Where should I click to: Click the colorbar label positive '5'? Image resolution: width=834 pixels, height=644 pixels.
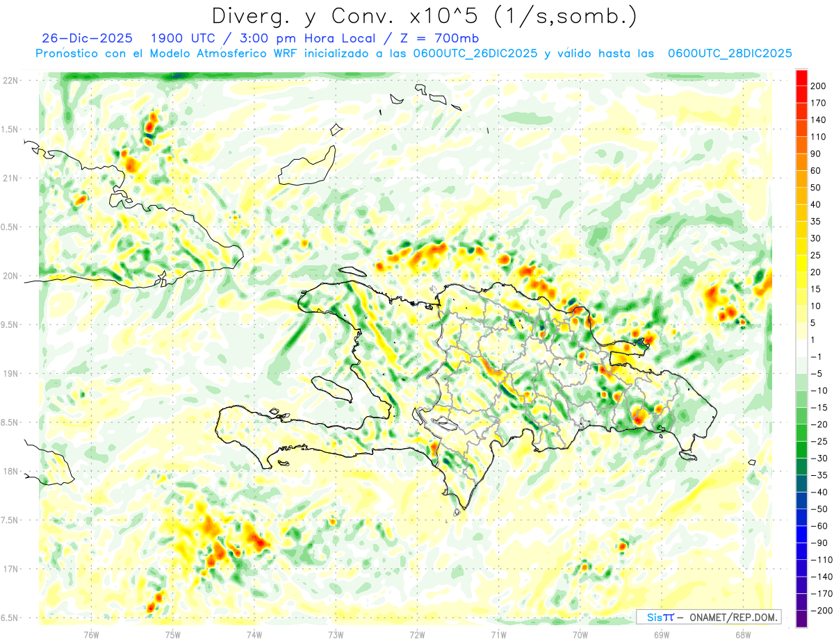click(814, 323)
